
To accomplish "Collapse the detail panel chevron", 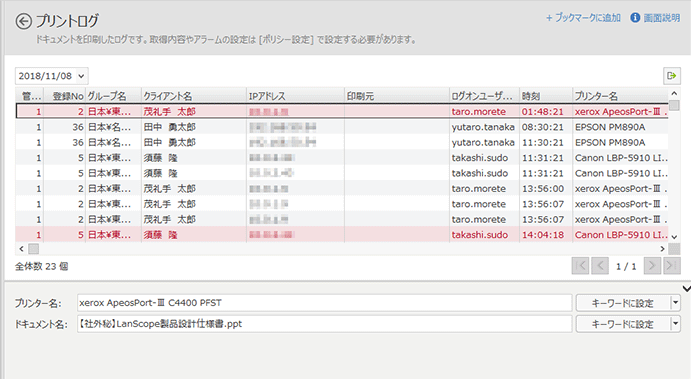I will click(686, 289).
